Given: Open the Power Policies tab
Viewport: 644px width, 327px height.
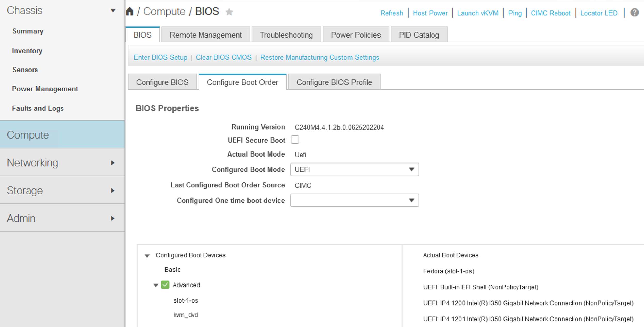Looking at the screenshot, I should 356,35.
